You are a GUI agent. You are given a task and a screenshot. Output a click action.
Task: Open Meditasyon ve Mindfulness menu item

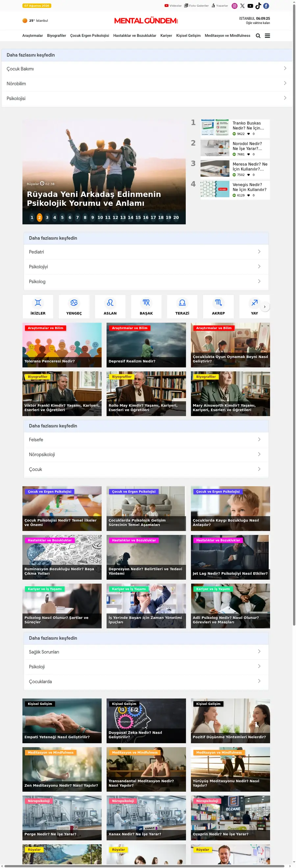[x=227, y=36]
